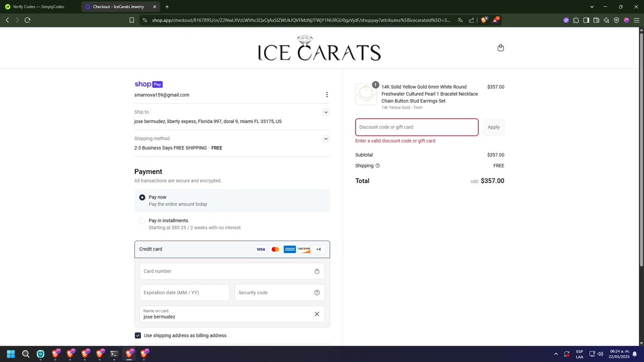Click the Visa card logo
Screen dimensions: 644x362
261,249
